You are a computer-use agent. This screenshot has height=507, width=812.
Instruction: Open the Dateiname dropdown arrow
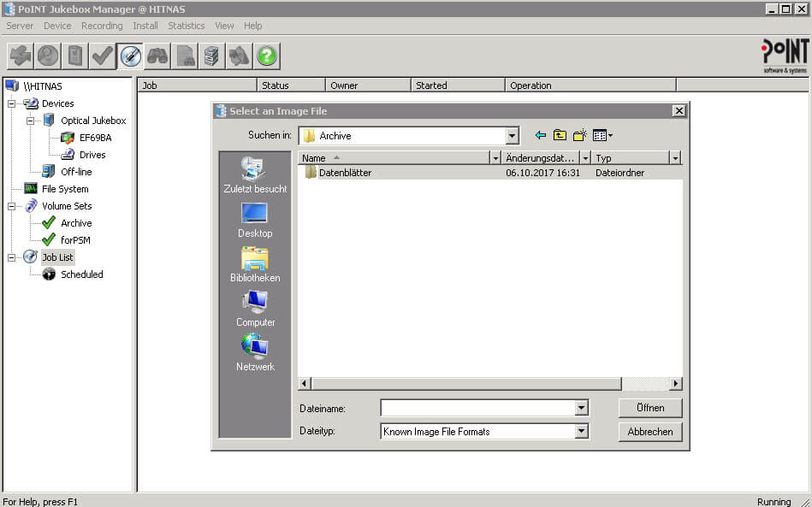point(582,408)
